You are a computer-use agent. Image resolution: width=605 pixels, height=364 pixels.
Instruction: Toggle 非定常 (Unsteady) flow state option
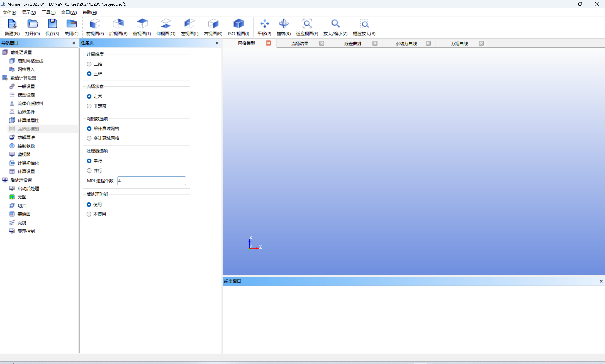click(x=89, y=106)
